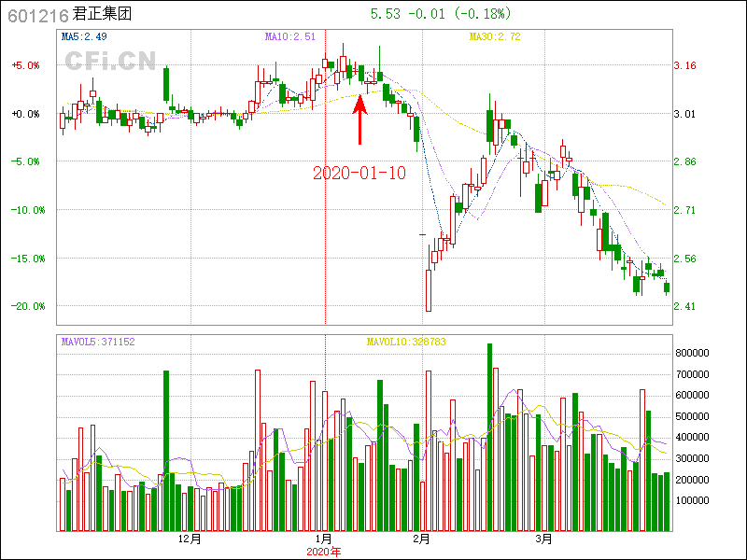Click the MA30:2.72 indicator label

click(x=495, y=36)
